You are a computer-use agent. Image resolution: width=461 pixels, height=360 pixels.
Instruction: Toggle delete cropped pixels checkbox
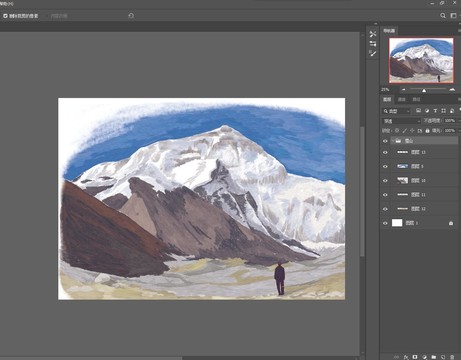pos(5,16)
